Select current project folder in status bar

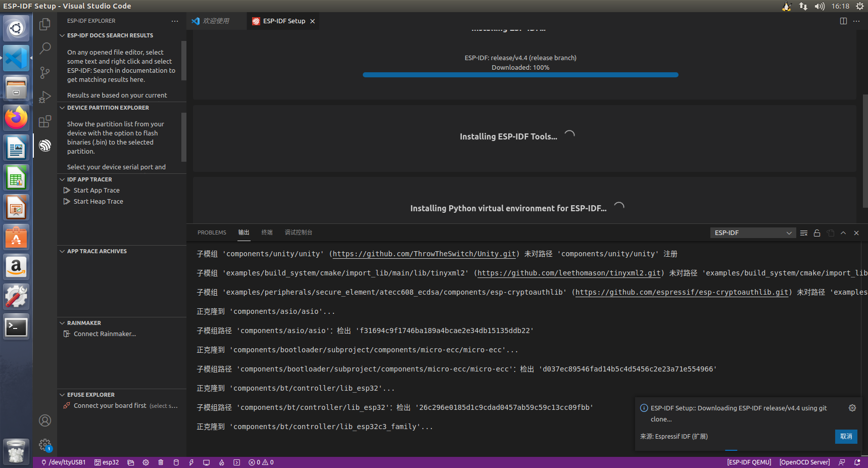tap(131, 462)
